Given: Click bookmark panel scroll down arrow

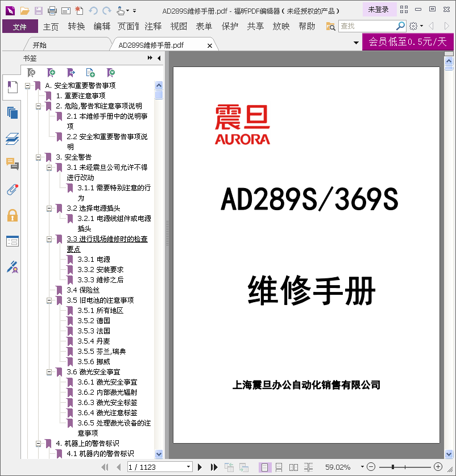Looking at the screenshot, I should tap(159, 454).
